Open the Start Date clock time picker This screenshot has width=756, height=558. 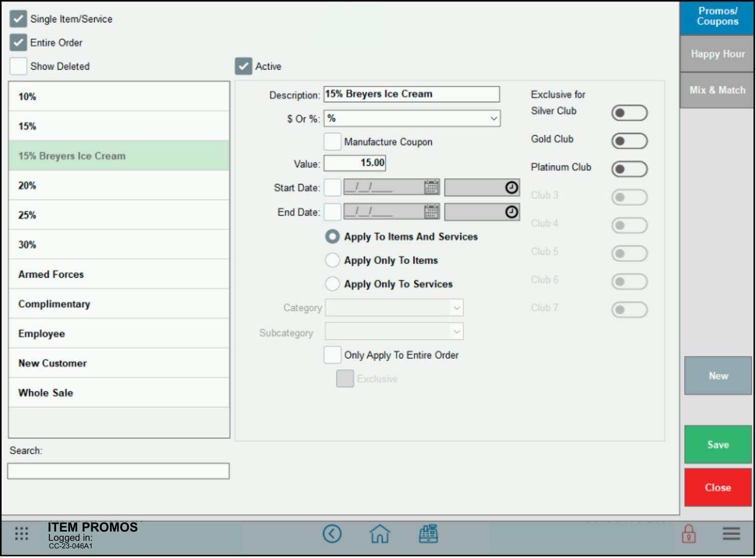click(511, 187)
